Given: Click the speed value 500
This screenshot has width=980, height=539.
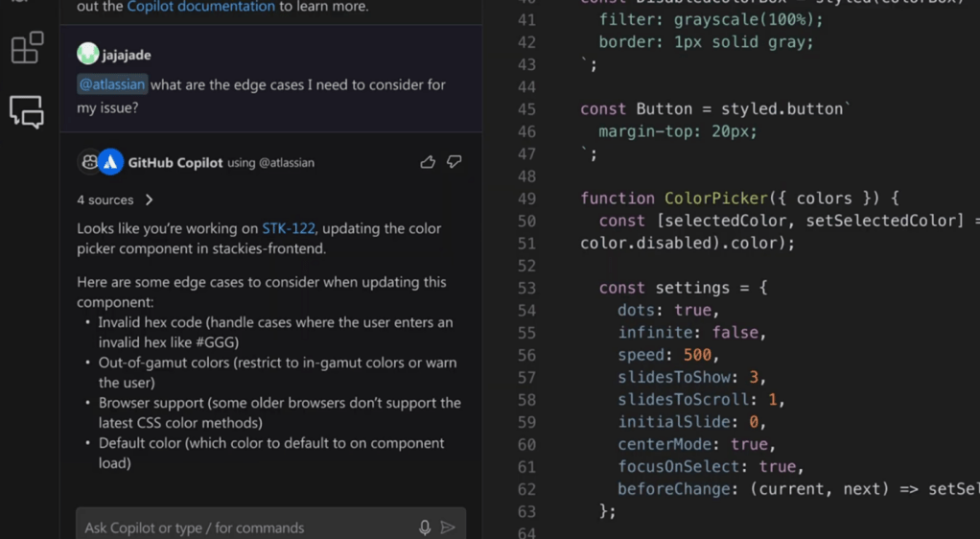Looking at the screenshot, I should pos(697,355).
